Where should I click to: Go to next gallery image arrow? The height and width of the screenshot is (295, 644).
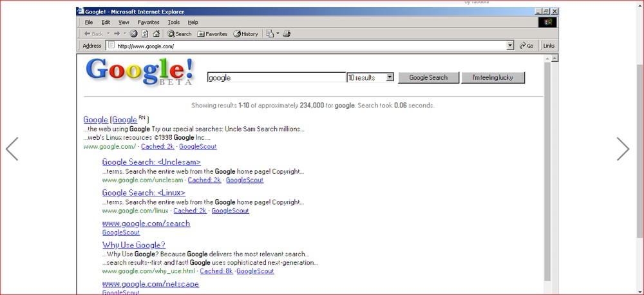(x=623, y=149)
